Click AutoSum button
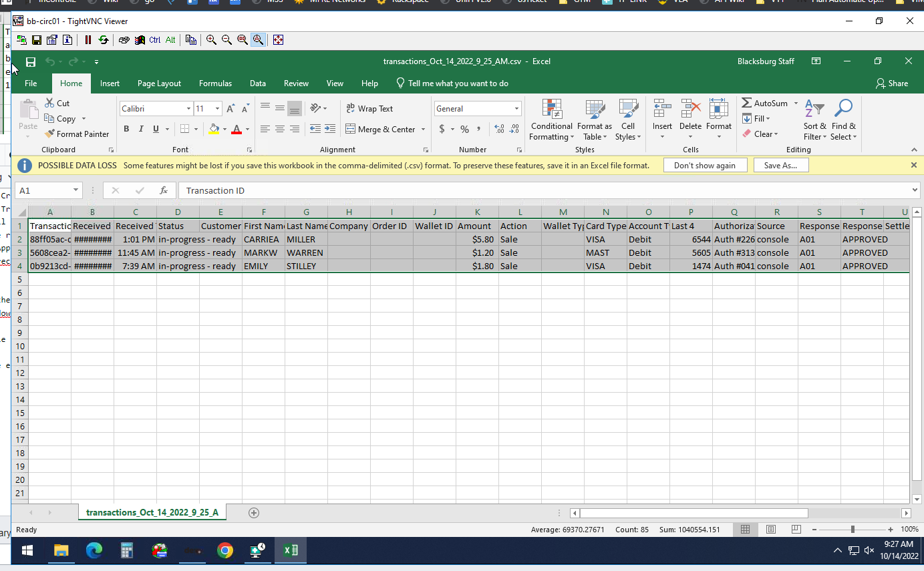Screen dimensions: 924x571 pyautogui.click(x=765, y=103)
